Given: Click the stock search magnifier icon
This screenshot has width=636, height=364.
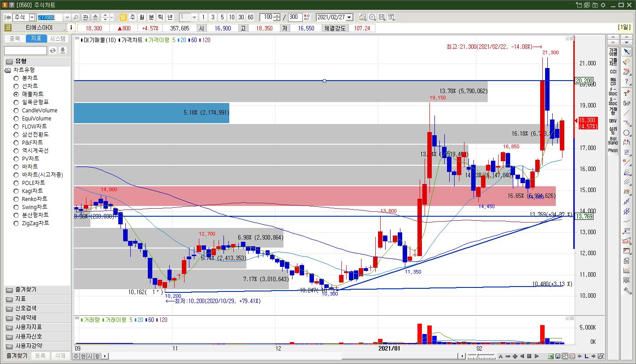Looking at the screenshot, I should [76, 17].
